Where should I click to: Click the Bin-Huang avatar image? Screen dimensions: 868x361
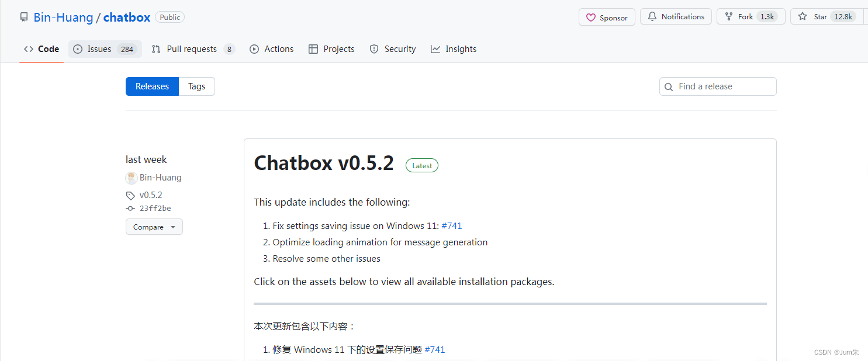point(132,178)
